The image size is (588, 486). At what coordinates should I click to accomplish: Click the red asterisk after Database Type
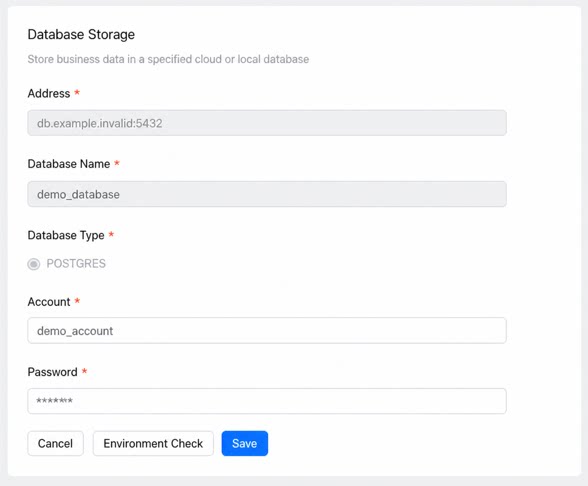click(111, 234)
